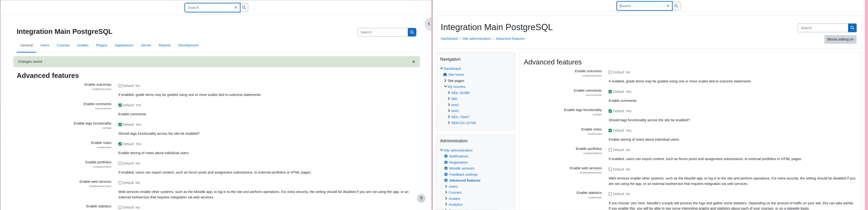Uncheck Enable tags functionality in right window
868x210 pixels.
coord(610,111)
